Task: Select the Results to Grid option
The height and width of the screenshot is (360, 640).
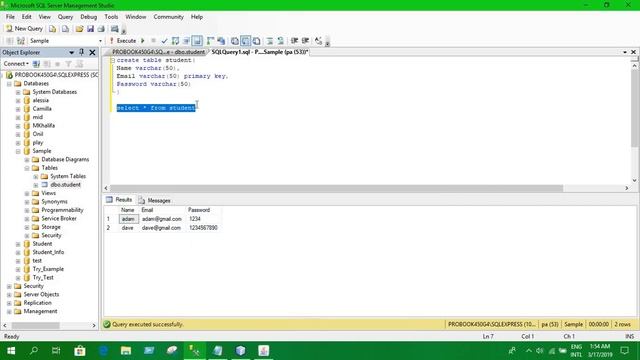Action: click(245, 41)
